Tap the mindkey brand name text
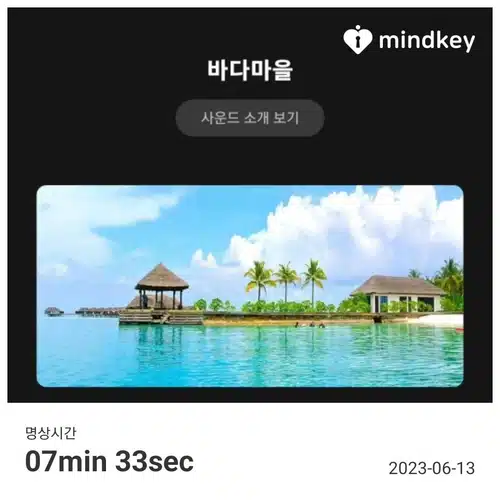 point(427,41)
